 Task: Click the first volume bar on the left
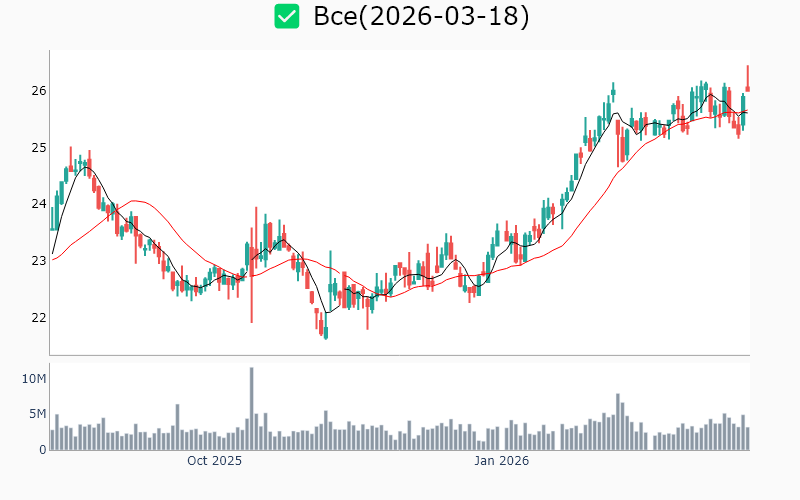[x=52, y=440]
